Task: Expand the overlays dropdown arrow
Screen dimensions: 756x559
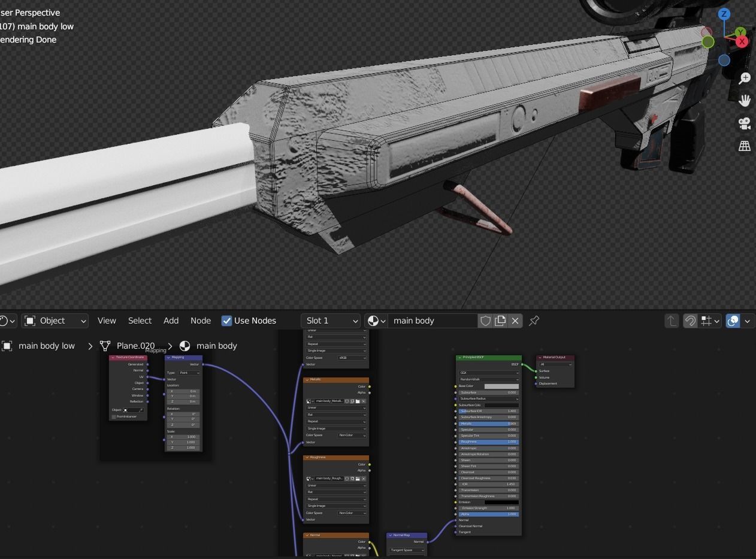Action: point(747,321)
